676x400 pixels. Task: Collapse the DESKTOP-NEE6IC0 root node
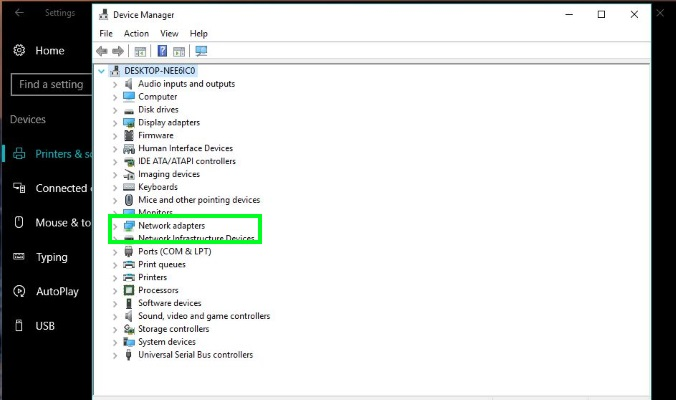point(102,71)
